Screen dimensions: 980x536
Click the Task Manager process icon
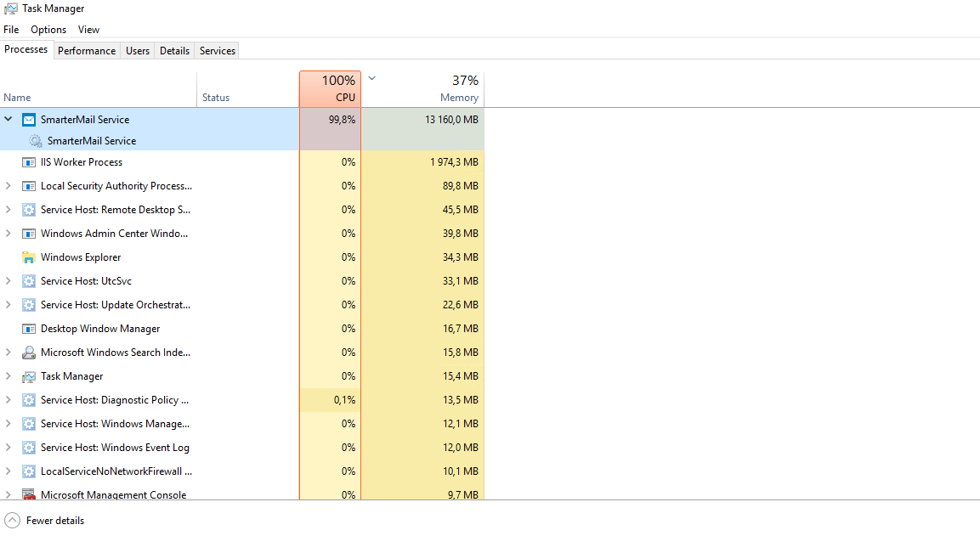click(x=29, y=376)
